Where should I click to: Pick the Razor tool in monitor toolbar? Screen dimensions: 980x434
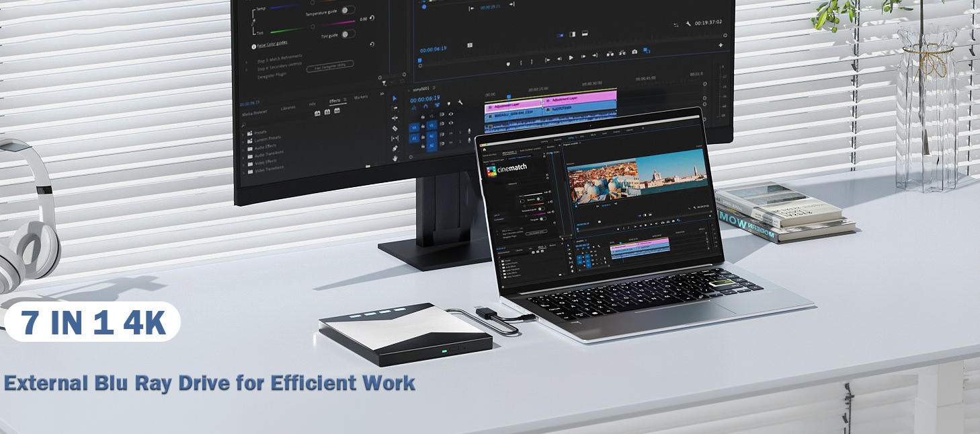[x=395, y=128]
